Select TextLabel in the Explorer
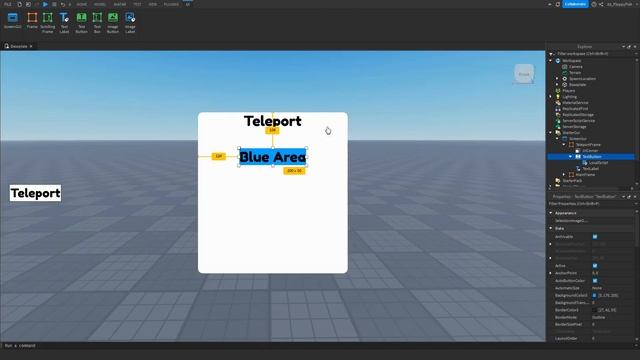640x360 pixels. tap(591, 169)
